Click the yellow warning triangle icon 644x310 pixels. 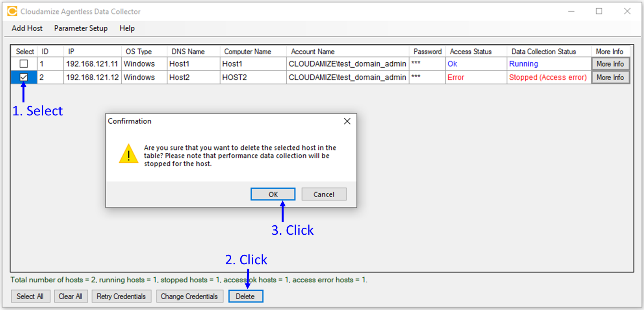128,154
